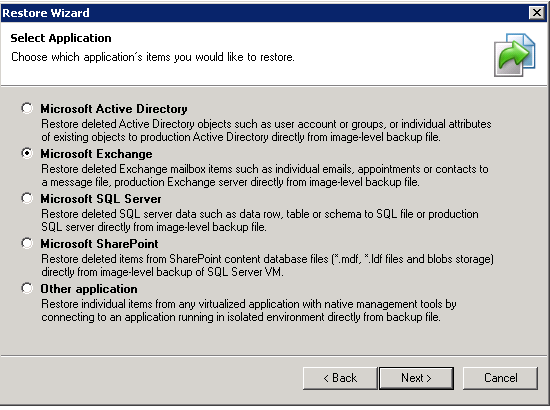Click the Select Application heading
Image resolution: width=550 pixels, height=410 pixels.
coord(61,38)
